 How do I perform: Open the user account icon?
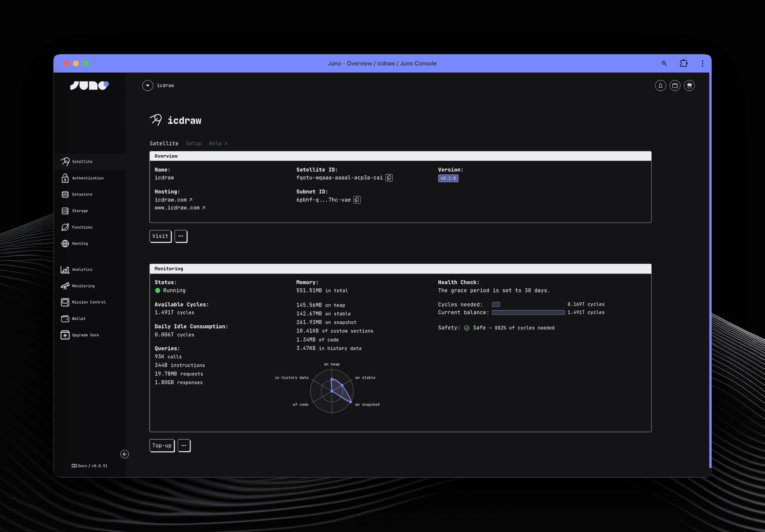coord(689,86)
